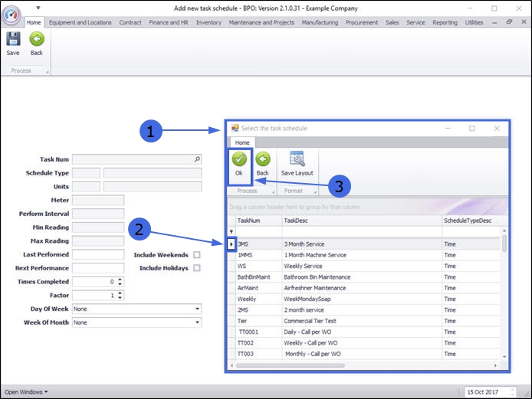This screenshot has width=532, height=399.
Task: Open the Inventory ribbon tab
Action: point(209,22)
